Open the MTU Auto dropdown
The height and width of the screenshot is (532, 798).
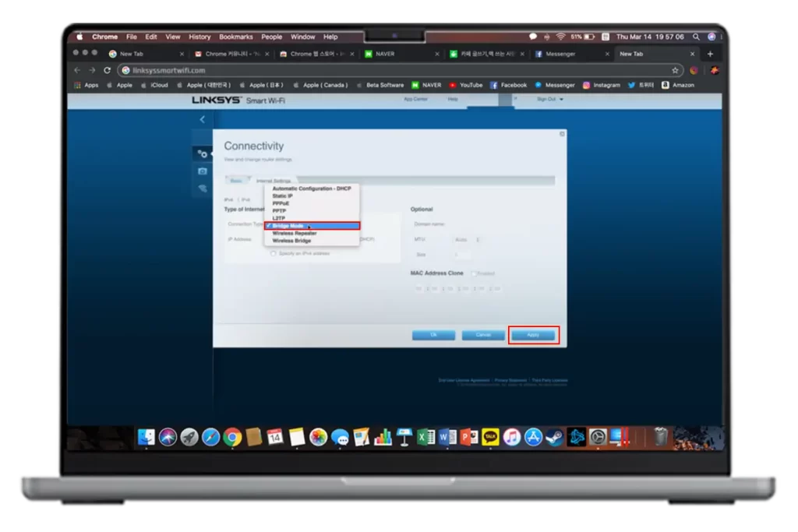(x=468, y=239)
